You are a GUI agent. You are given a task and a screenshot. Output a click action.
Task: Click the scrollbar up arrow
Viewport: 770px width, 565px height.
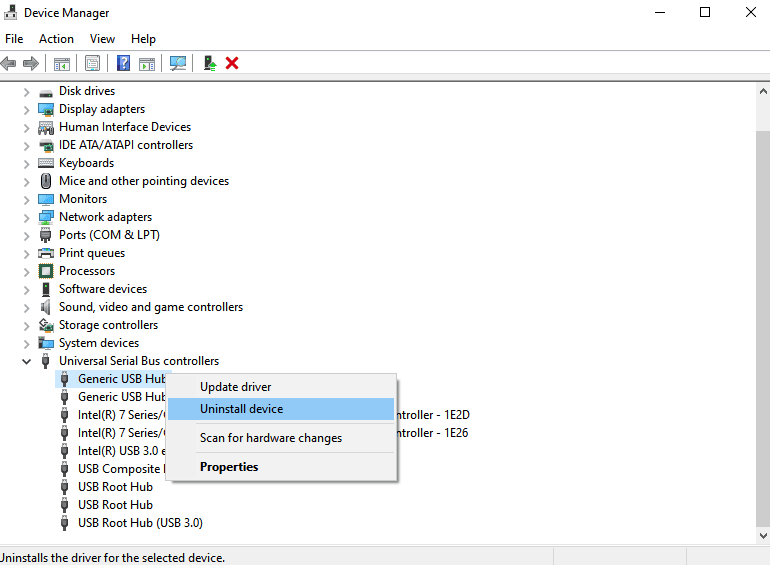click(x=763, y=91)
